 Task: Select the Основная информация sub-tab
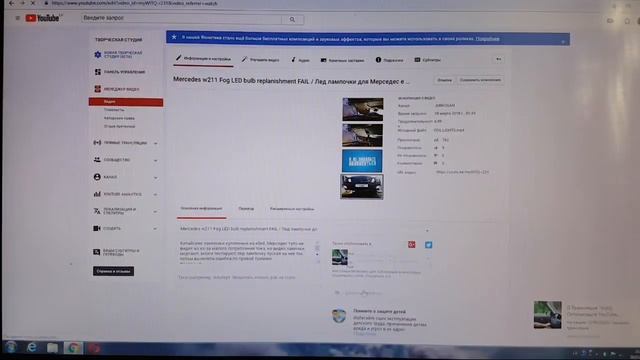pos(201,209)
